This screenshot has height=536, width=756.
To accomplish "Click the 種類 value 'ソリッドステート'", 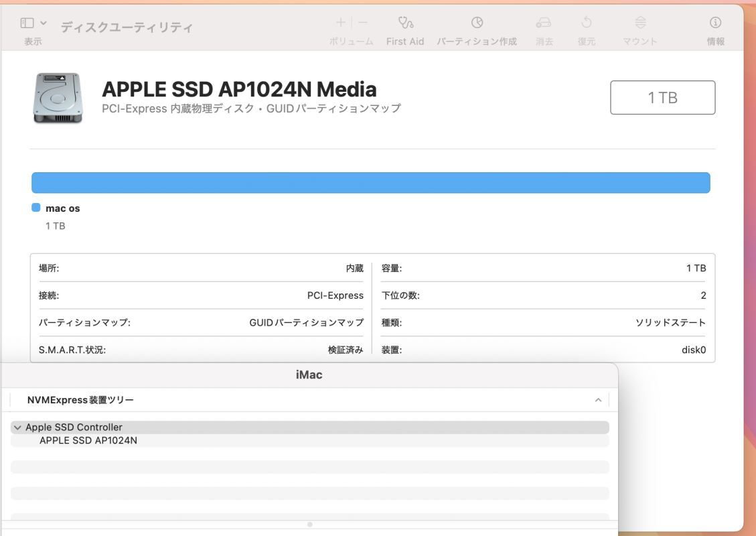I will point(671,322).
